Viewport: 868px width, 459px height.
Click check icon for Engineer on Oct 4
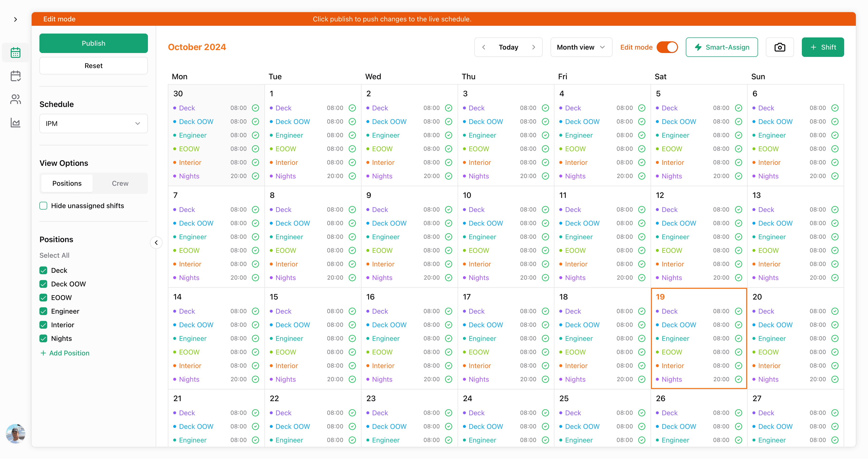642,135
